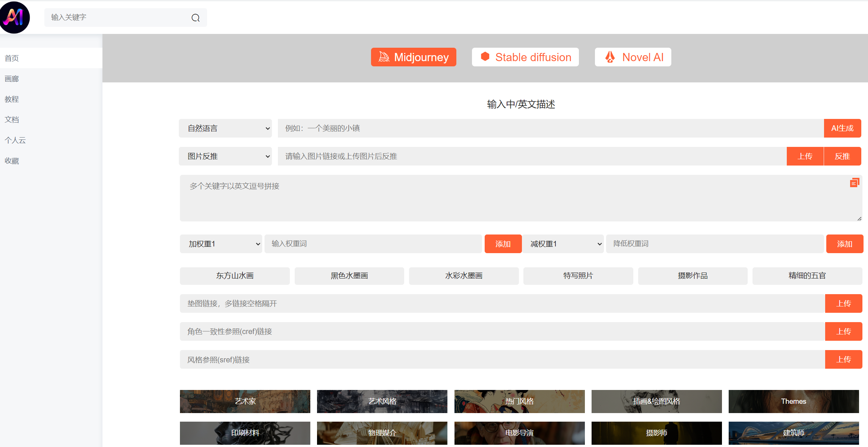Click the 反推 button
868x447 pixels.
click(843, 156)
